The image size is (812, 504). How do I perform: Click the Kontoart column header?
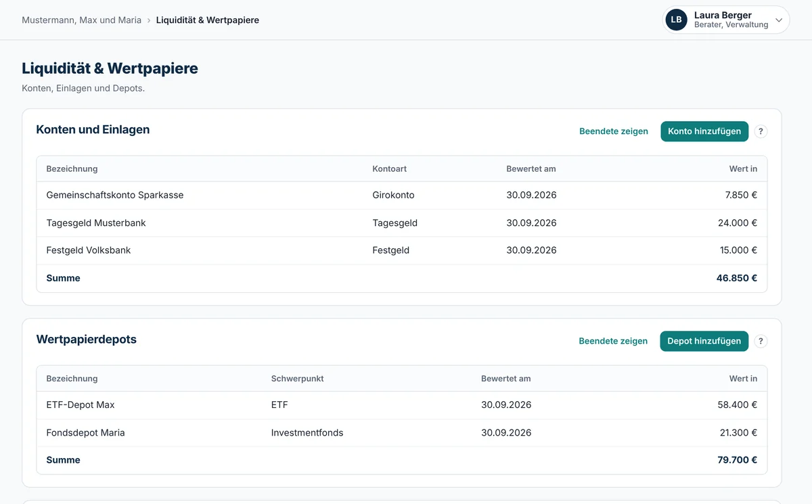pos(389,168)
